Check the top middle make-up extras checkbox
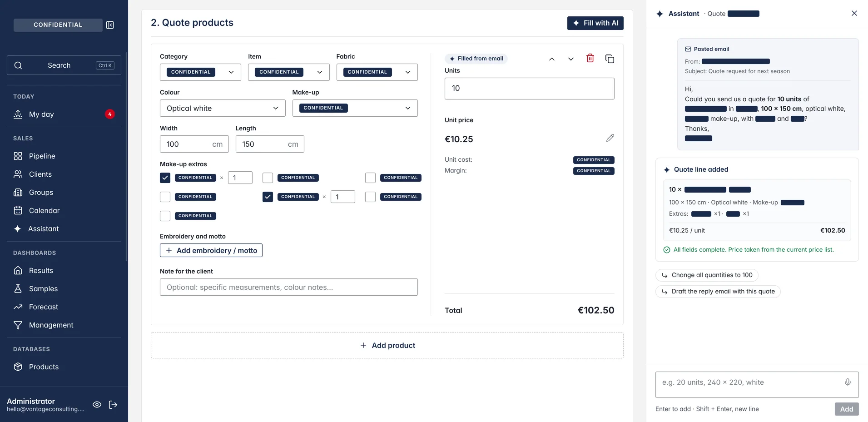The height and width of the screenshot is (422, 868). point(268,178)
